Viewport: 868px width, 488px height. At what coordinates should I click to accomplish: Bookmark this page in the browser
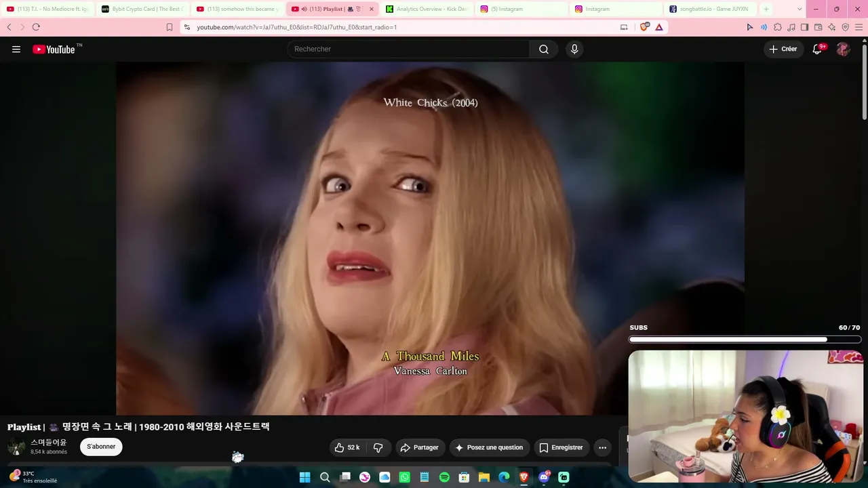coord(170,27)
